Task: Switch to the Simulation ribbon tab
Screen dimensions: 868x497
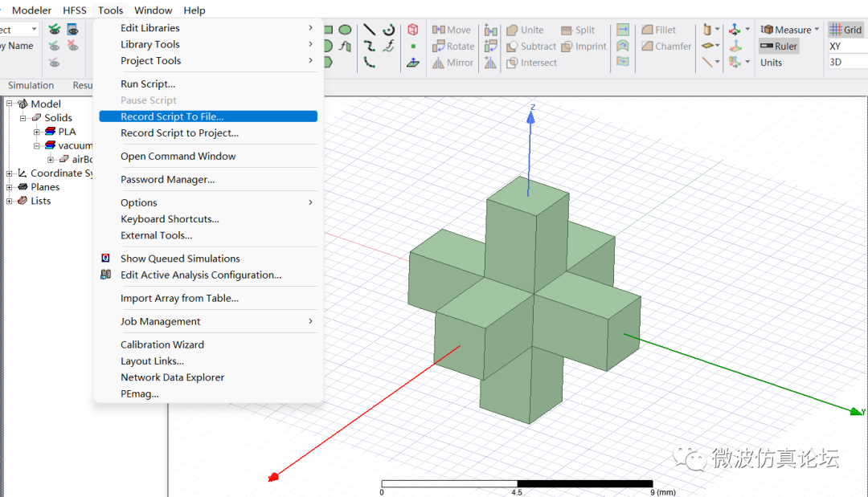Action: (31, 85)
